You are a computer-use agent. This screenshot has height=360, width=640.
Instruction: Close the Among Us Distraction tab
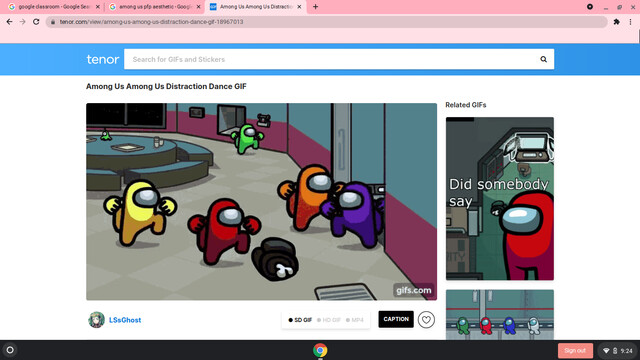(x=299, y=7)
